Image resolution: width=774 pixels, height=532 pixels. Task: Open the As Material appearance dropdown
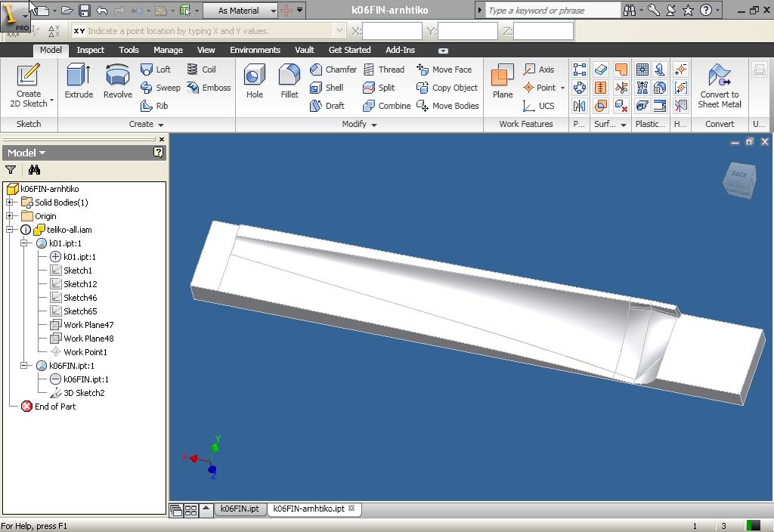click(273, 11)
